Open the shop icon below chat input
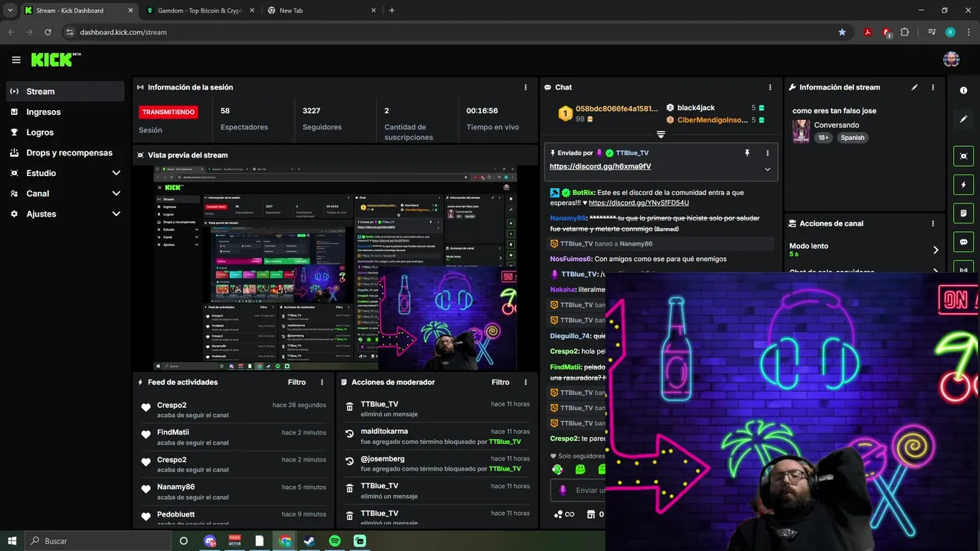The image size is (980, 551). pos(590,514)
